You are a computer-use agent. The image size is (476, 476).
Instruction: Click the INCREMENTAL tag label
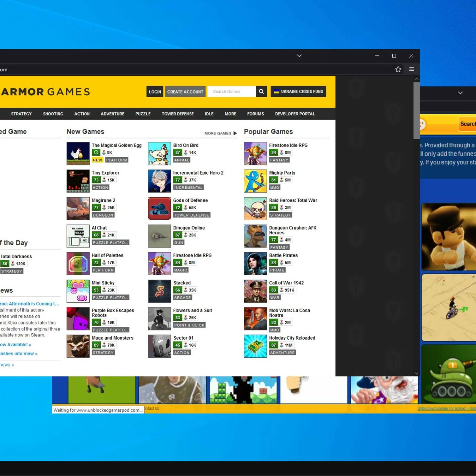click(188, 188)
